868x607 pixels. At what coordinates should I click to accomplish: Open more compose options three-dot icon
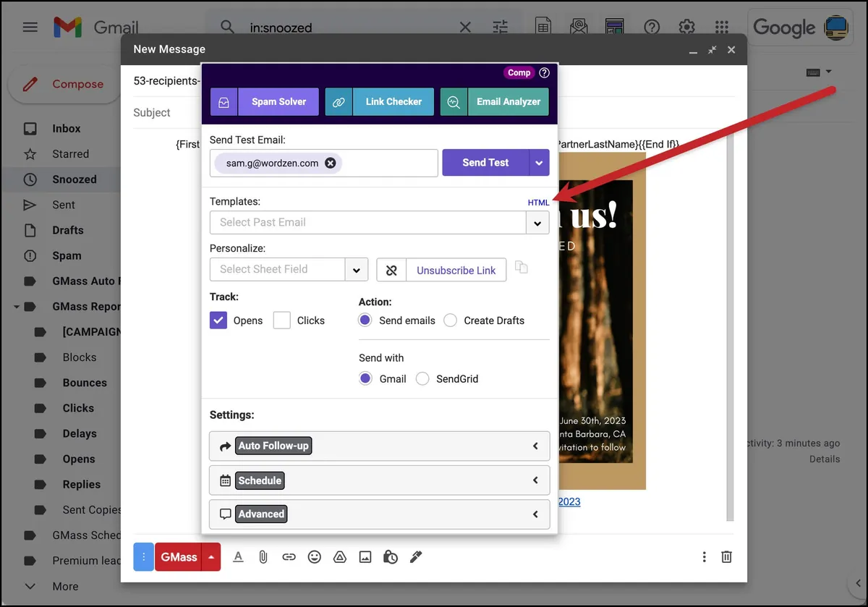pyautogui.click(x=704, y=556)
